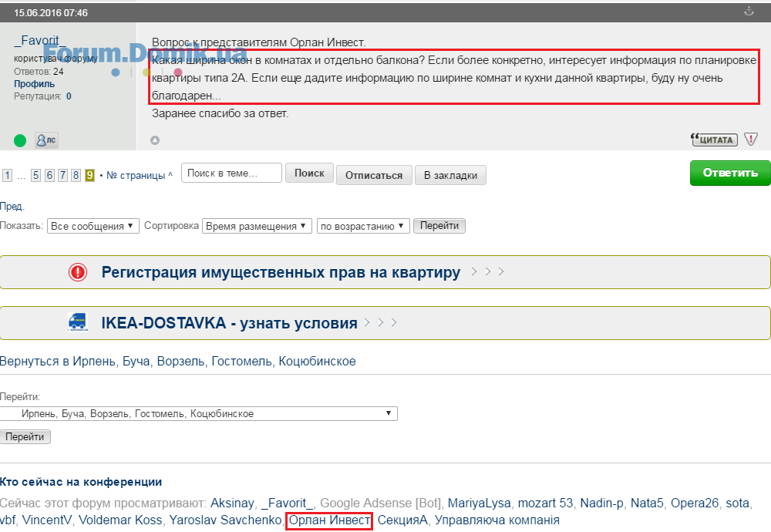Click the small post link icon under the message
Image resolution: width=771 pixels, height=532 pixels.
(x=155, y=140)
